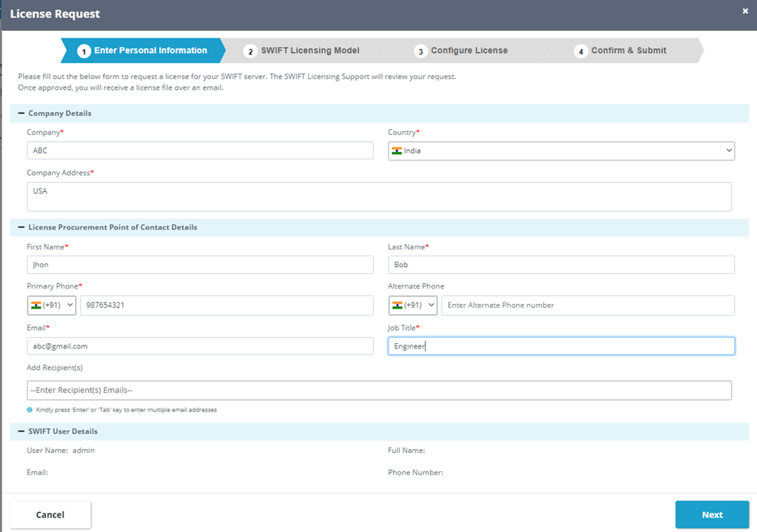Viewport: 757px width, 532px height.
Task: Click the 'Full Name:' label
Action: [406, 451]
